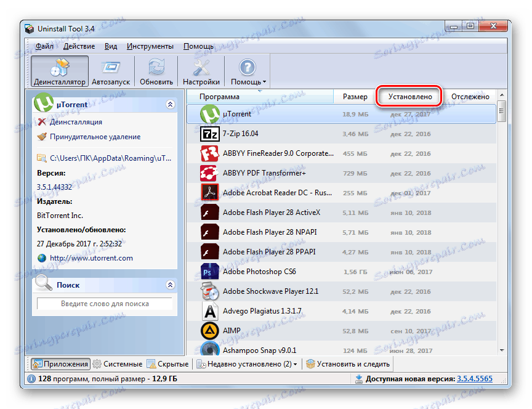Screen dimensions: 532x409
Task: Open the Помощь toolbar dropdown
Action: (248, 71)
